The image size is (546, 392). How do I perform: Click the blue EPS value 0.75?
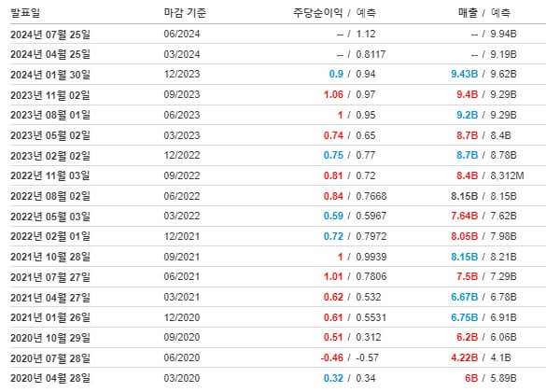333,155
